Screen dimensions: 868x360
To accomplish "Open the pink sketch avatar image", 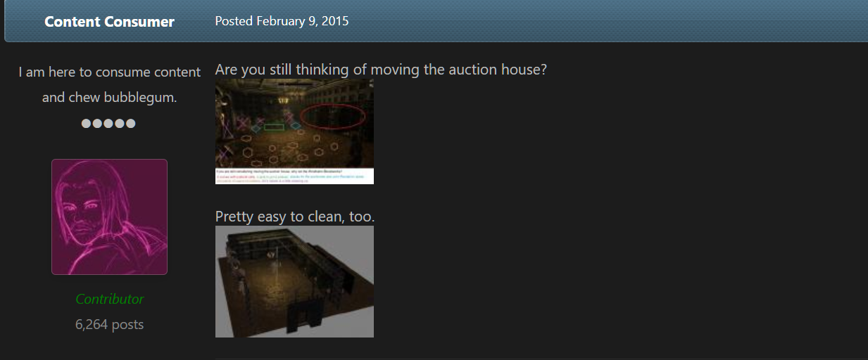I will 109,217.
